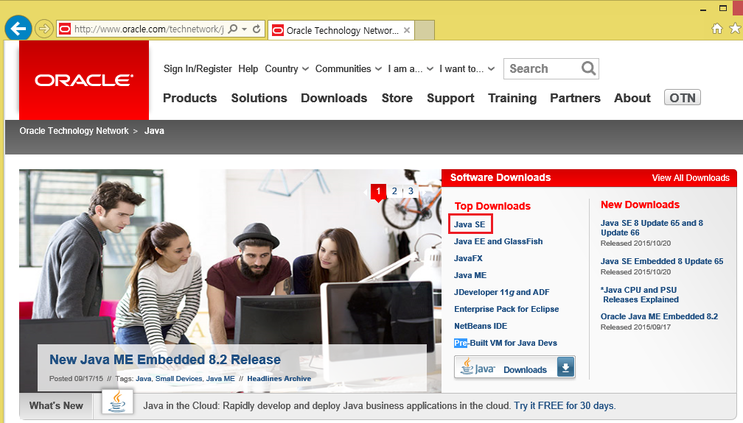743x423 pixels.
Task: Click the Java coffee cup icon
Action: (x=117, y=402)
